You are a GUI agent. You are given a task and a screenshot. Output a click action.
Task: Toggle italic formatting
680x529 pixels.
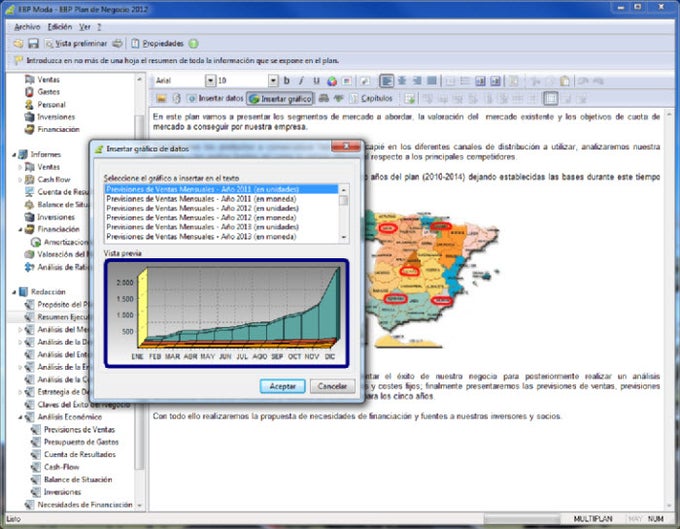click(301, 81)
